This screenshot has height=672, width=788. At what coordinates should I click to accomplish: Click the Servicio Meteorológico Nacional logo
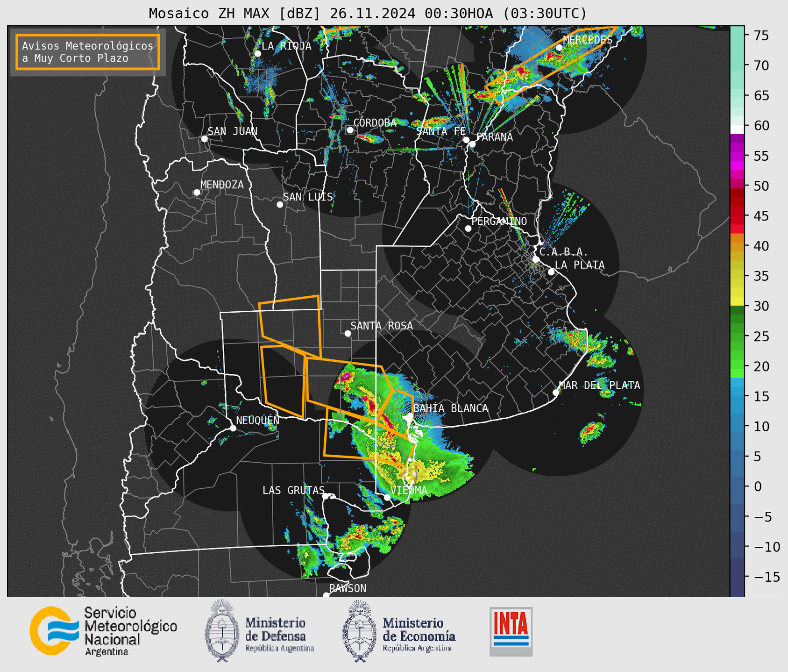103,631
